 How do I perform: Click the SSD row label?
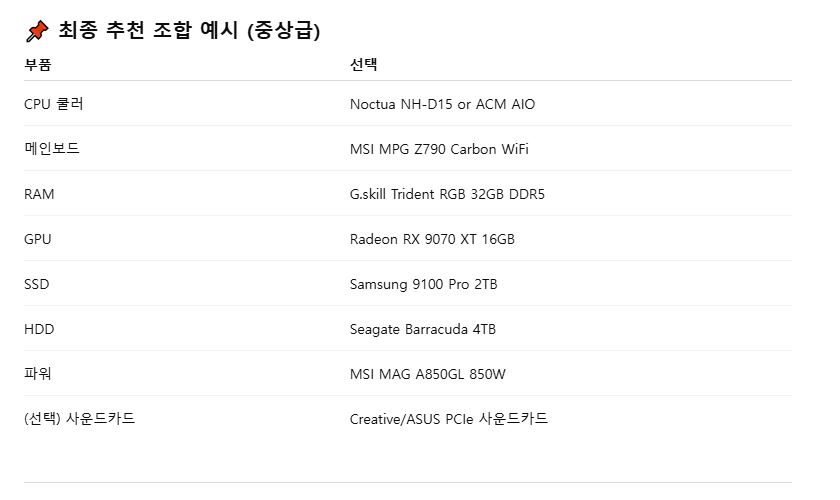coord(36,284)
